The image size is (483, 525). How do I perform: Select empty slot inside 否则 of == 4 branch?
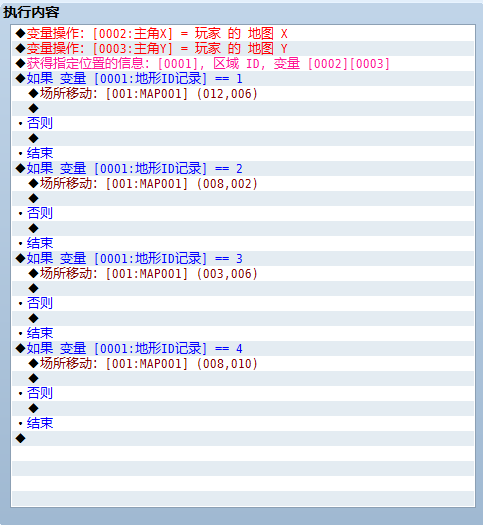pos(243,408)
